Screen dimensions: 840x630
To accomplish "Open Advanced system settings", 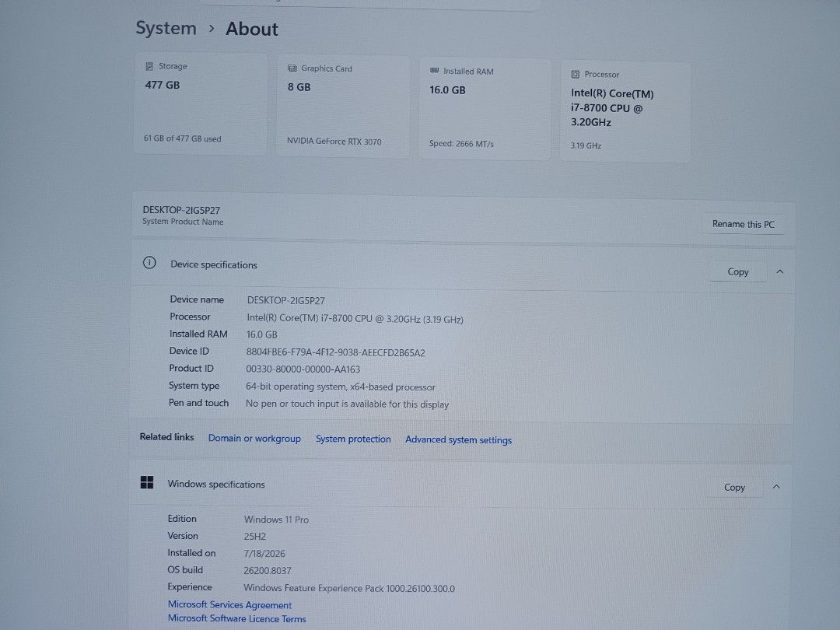I will coord(459,439).
